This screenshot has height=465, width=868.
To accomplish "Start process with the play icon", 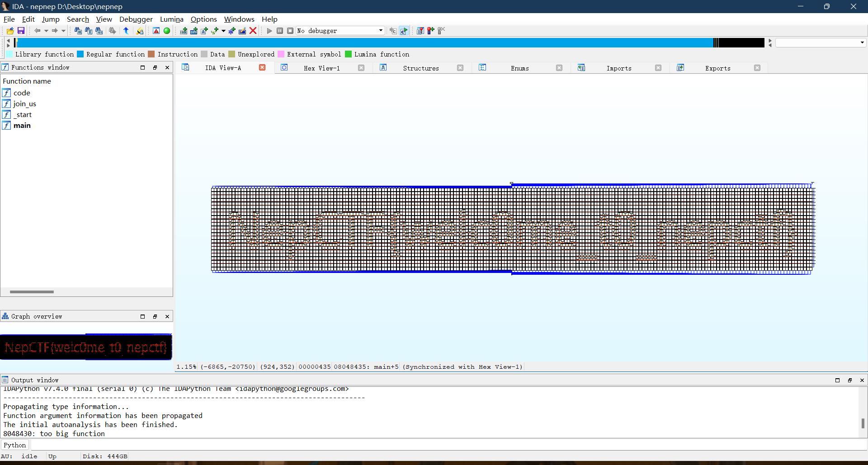I will click(269, 31).
